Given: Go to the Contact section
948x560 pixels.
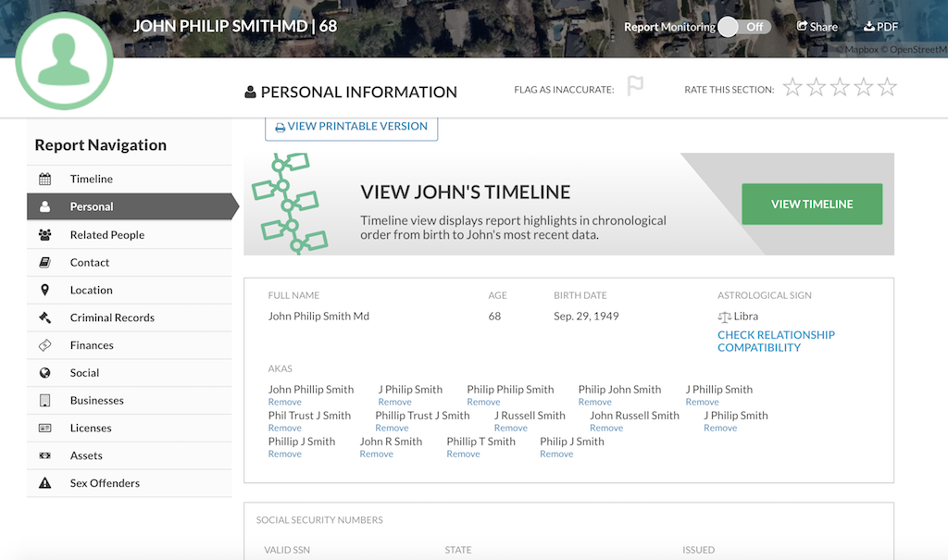Looking at the screenshot, I should (130, 263).
